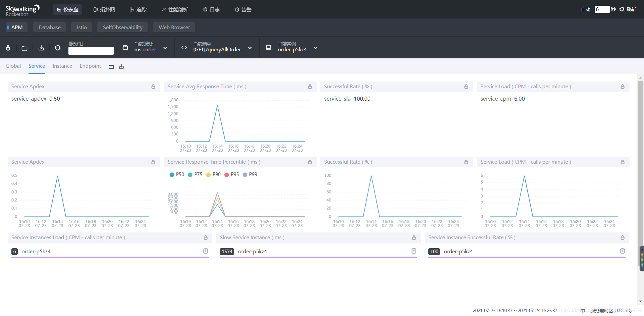Screen dimensions: 644x316
Task: Click the scrollbar up arrow
Action: tap(641, 77)
